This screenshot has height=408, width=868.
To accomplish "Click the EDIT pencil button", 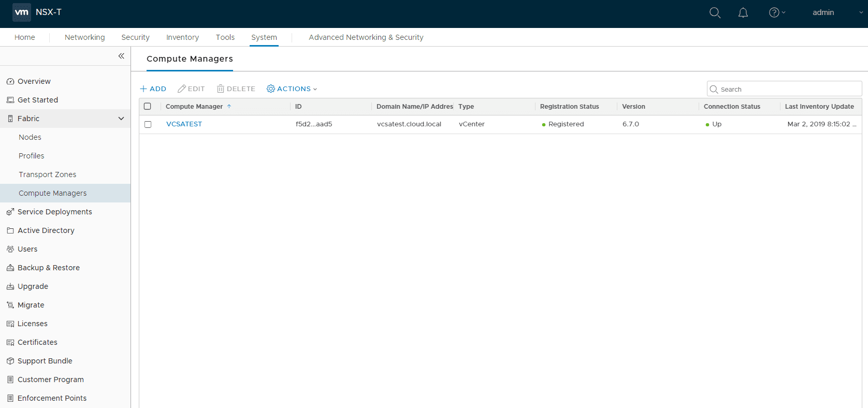I will coord(191,89).
